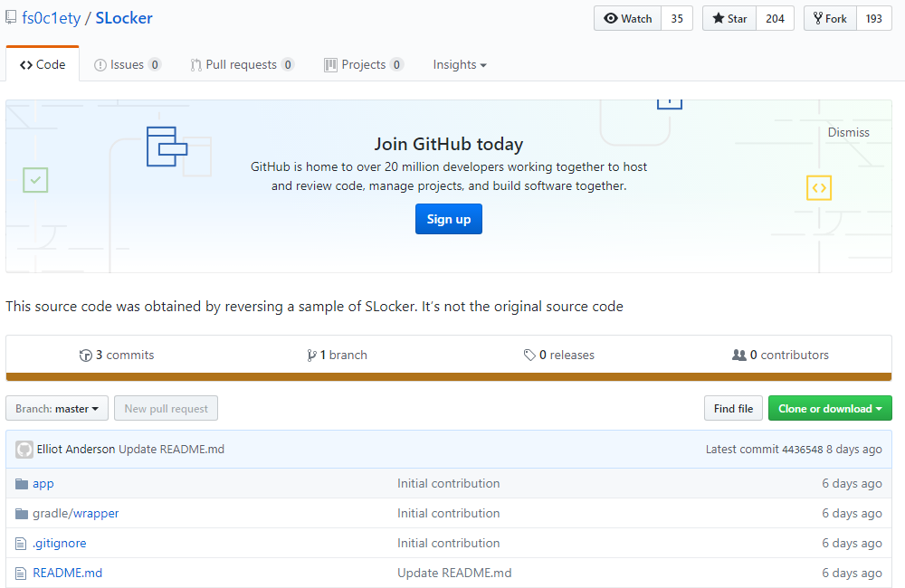Click the repository book icon
The image size is (905, 588).
[11, 17]
